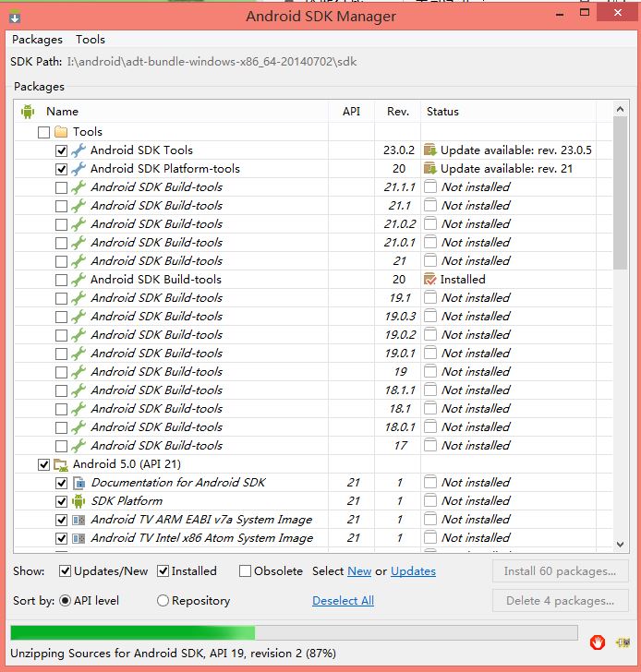Image resolution: width=641 pixels, height=672 pixels.
Task: Click the SDK Path value text
Action: (x=212, y=62)
